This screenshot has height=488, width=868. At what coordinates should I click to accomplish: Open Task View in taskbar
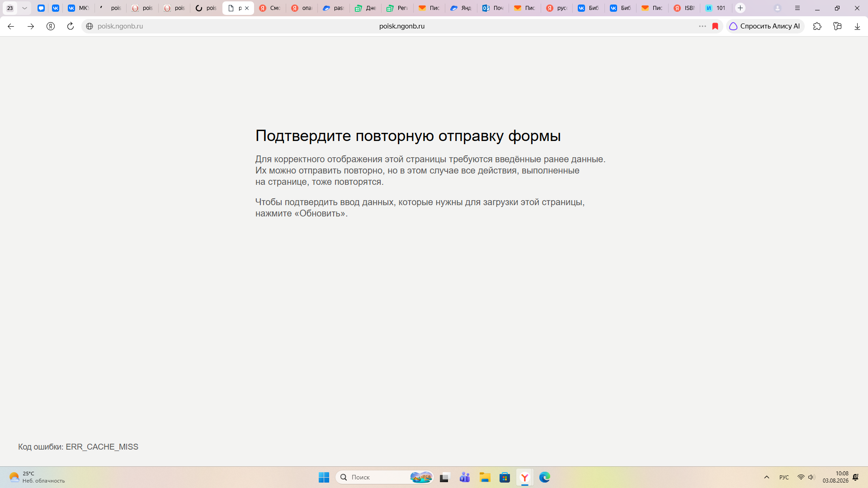445,477
